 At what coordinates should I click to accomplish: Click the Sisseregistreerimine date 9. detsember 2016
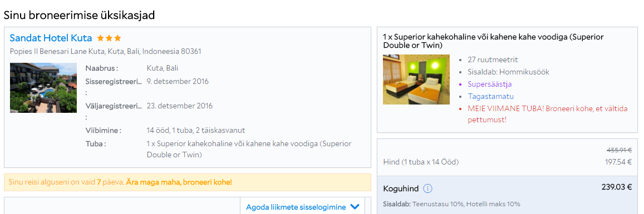click(178, 81)
